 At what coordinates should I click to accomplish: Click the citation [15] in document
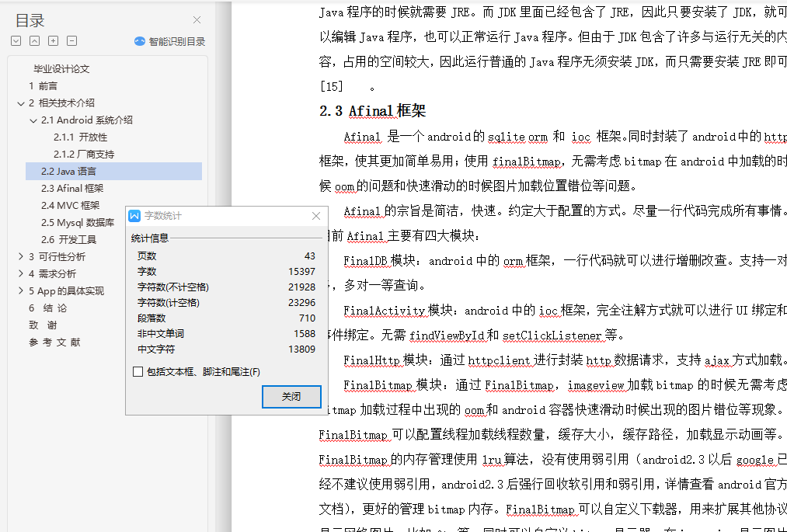coord(331,86)
